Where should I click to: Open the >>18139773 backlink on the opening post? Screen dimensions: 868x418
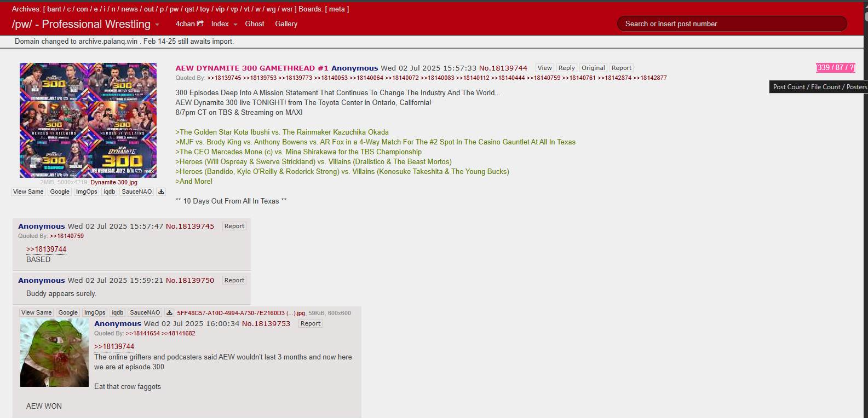(x=295, y=78)
